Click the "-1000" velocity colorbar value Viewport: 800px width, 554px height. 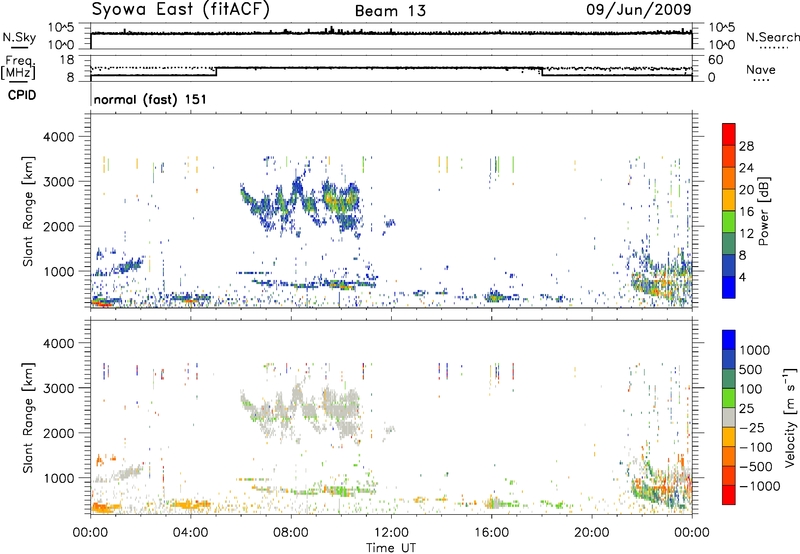coord(760,486)
